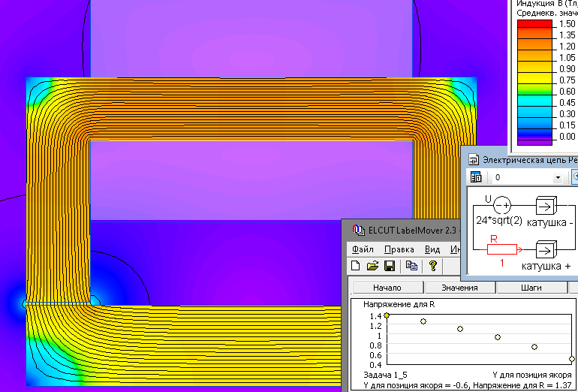Switch to the Шаги tab
This screenshot has width=578, height=392.
(533, 288)
